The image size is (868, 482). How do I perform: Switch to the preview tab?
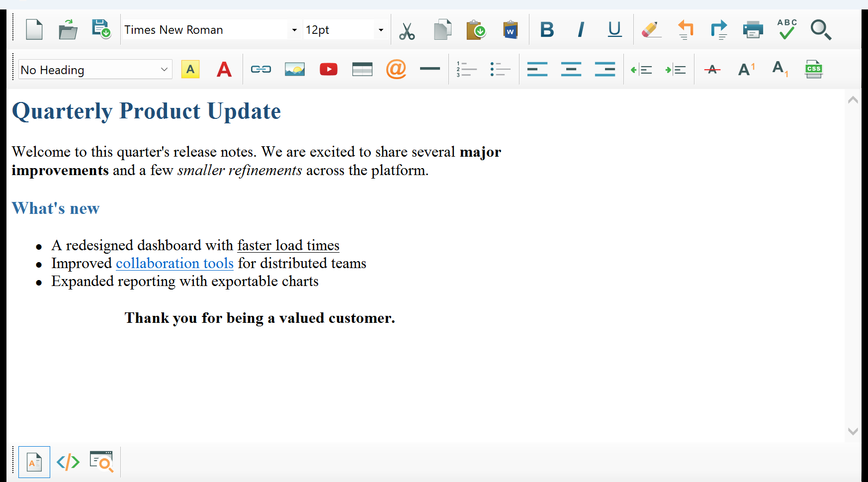(101, 462)
